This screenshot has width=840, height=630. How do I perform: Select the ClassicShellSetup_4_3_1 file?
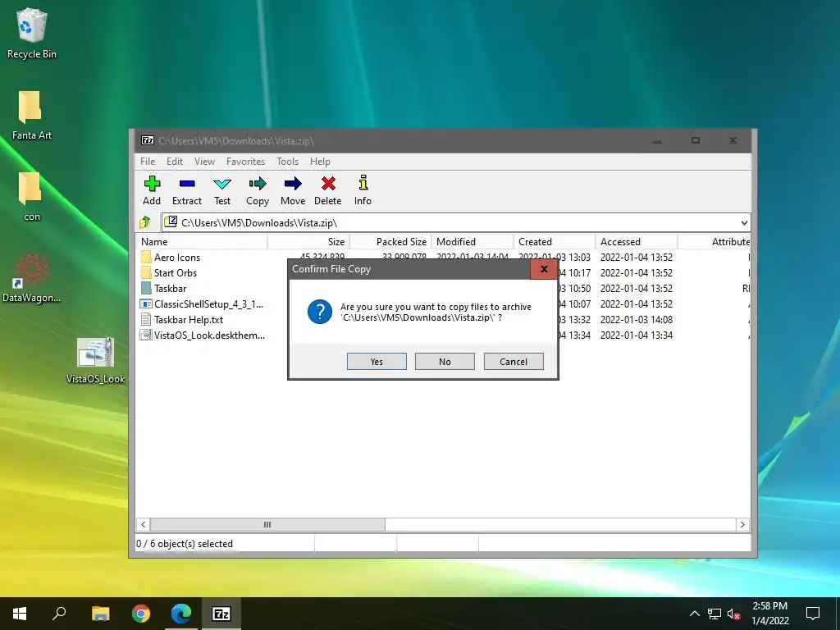tap(202, 304)
